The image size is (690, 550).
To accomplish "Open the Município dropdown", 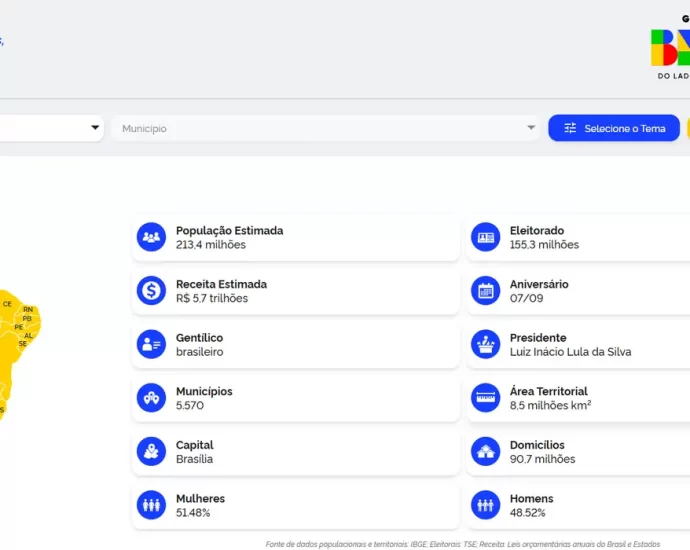I will coord(320,129).
